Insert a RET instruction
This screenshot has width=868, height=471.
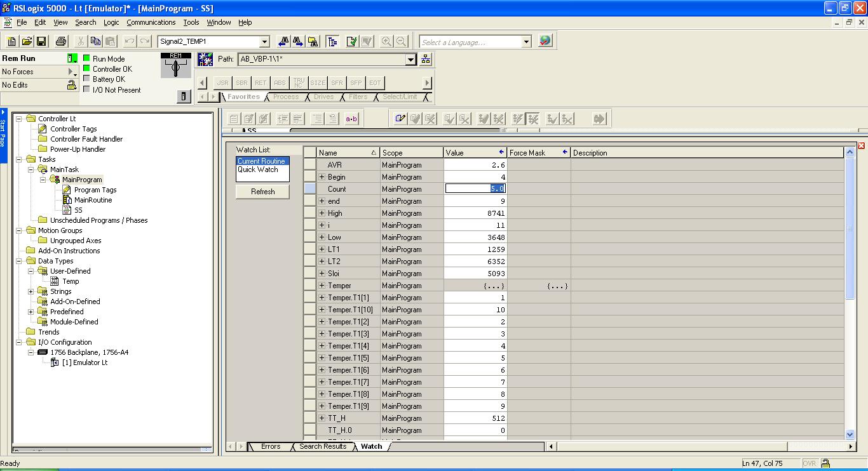[261, 83]
